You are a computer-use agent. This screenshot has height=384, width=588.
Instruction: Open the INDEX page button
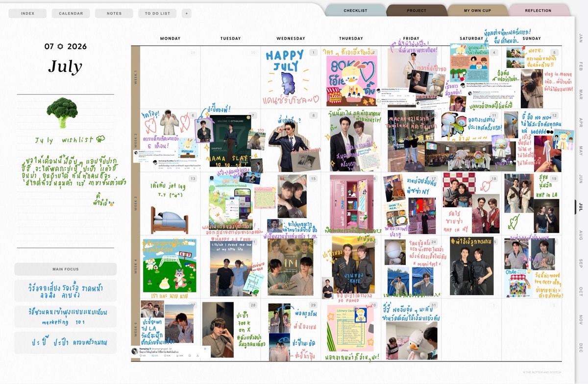(27, 13)
